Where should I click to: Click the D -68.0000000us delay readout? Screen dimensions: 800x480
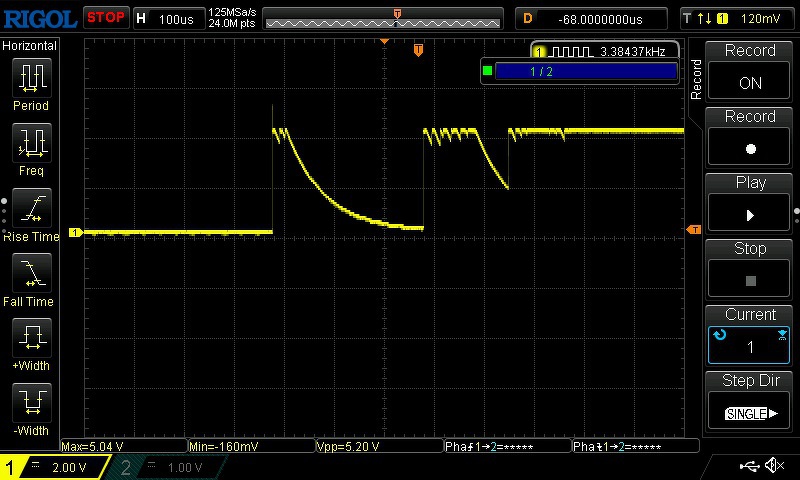(x=591, y=19)
